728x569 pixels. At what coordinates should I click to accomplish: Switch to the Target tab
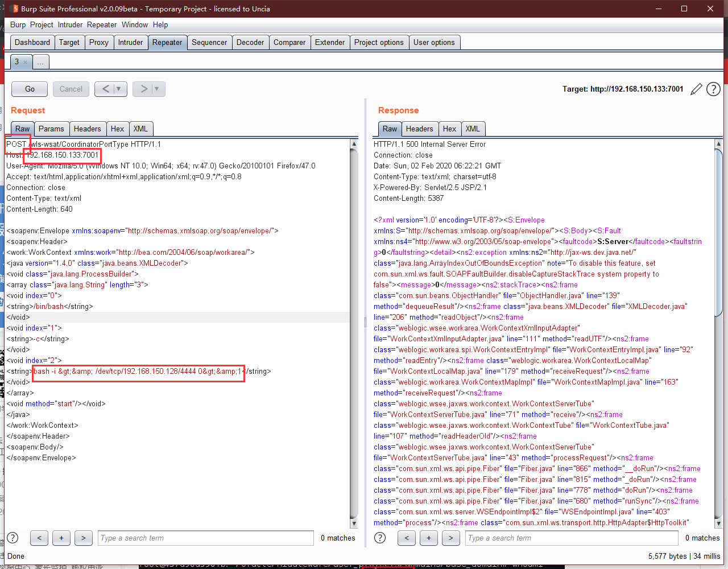click(69, 42)
